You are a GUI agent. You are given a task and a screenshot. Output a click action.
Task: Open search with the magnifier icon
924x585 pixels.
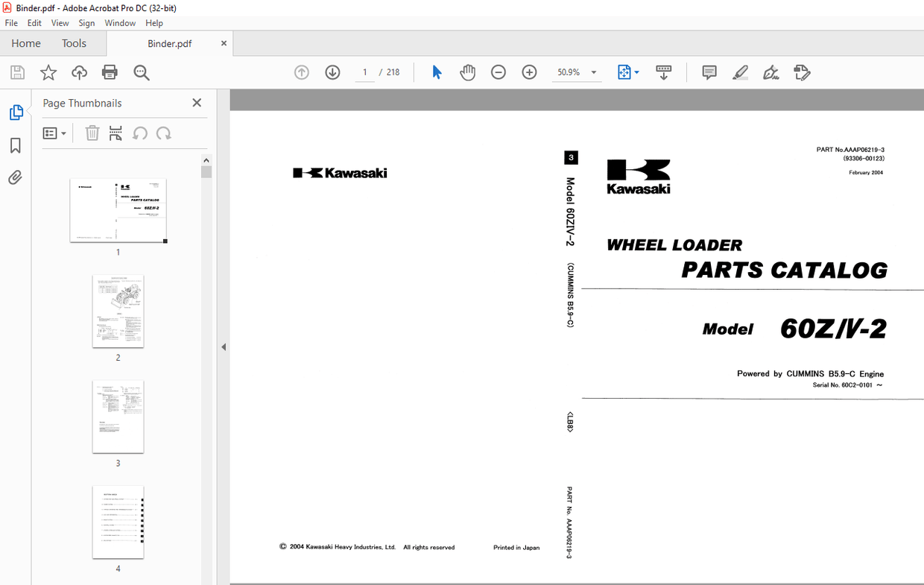[142, 72]
